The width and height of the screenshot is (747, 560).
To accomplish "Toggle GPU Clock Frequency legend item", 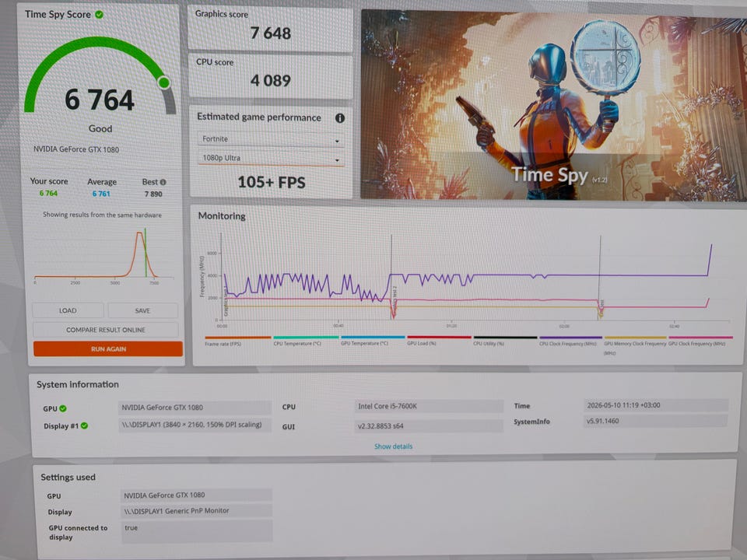I will [x=700, y=340].
